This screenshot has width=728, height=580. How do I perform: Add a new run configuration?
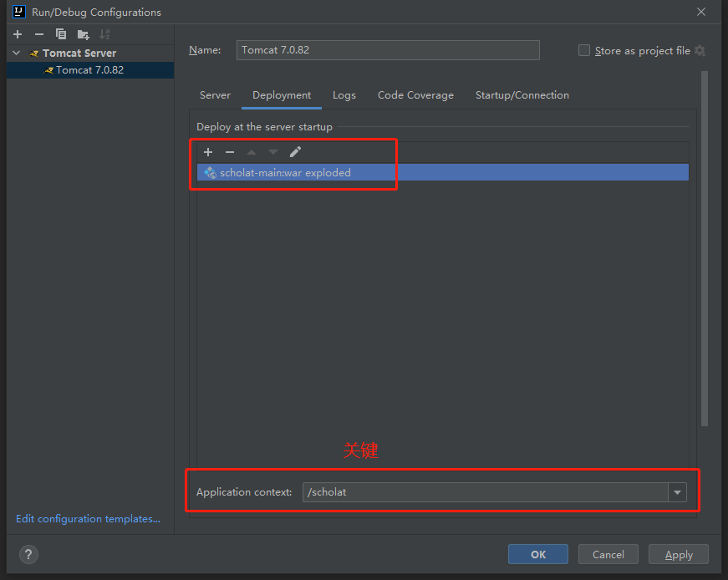18,34
